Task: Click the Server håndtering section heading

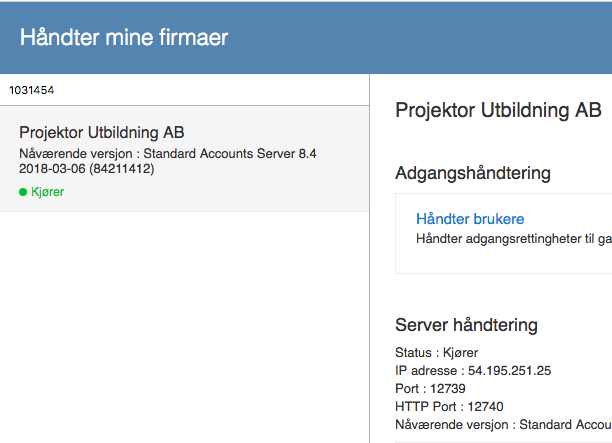Action: [x=466, y=325]
